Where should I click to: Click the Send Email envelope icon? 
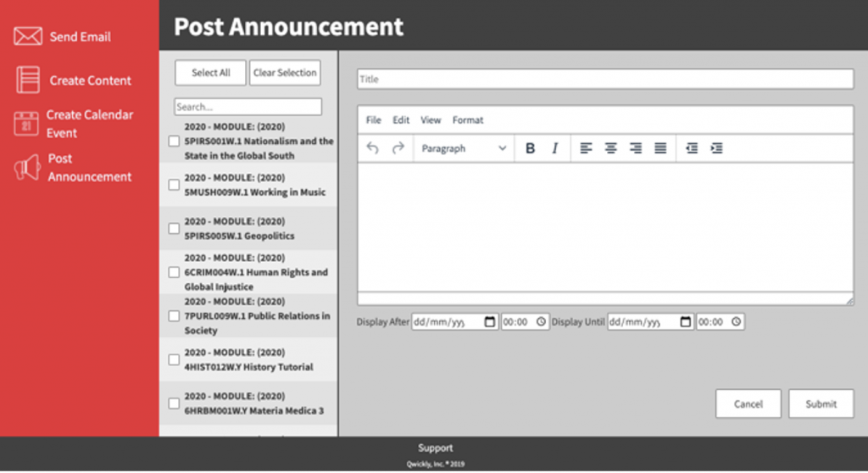(x=28, y=36)
